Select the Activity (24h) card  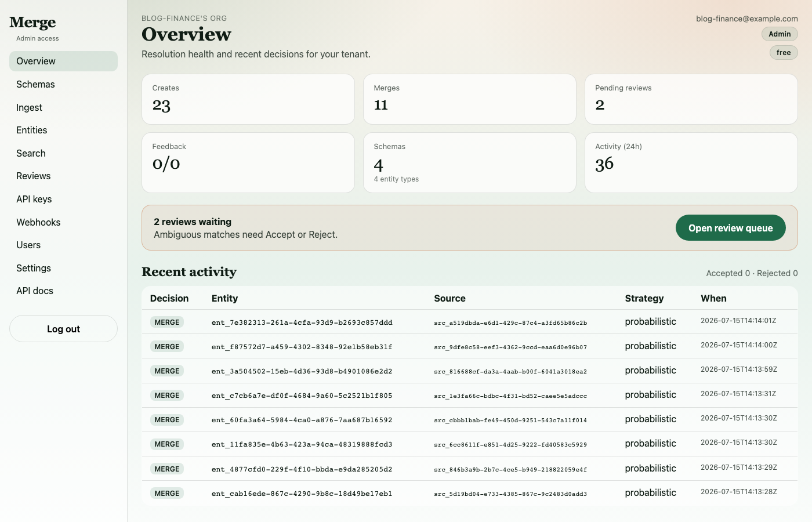point(691,163)
